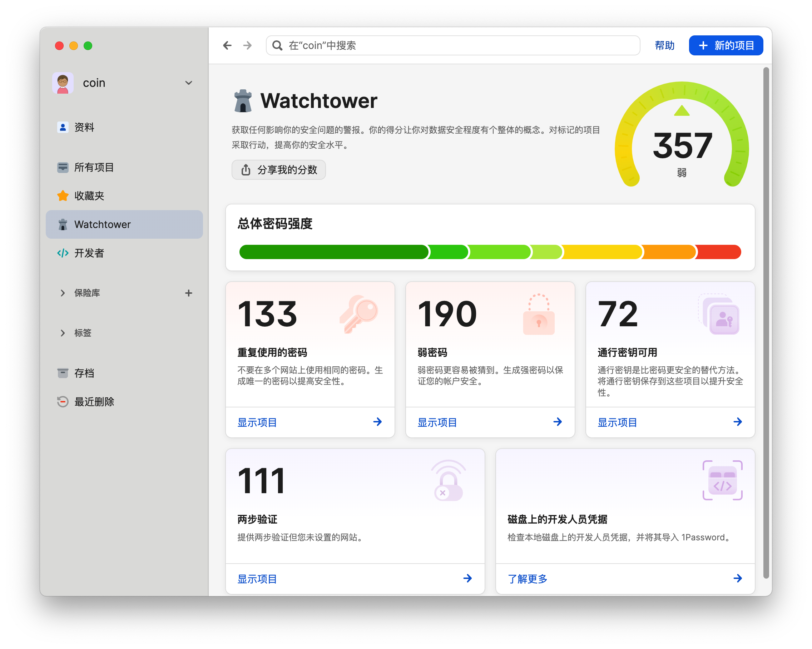Click the passkey icon on 72 card

(x=719, y=314)
